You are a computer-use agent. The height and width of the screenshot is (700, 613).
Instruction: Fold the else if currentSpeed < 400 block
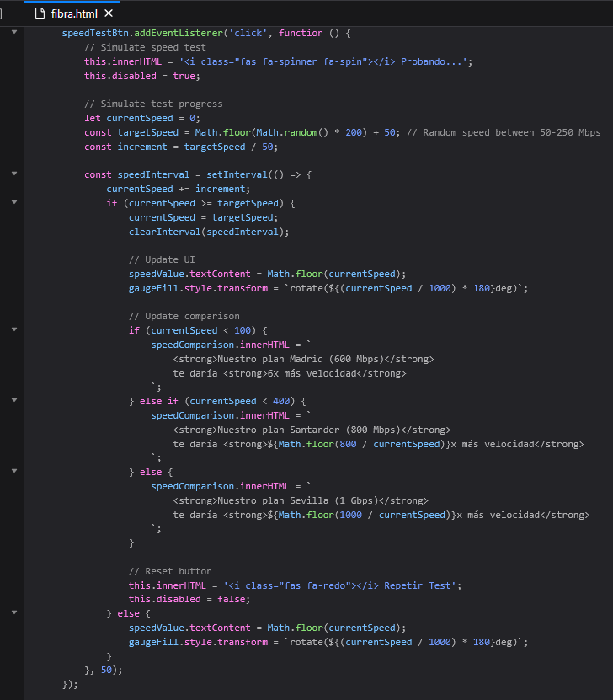(x=14, y=400)
